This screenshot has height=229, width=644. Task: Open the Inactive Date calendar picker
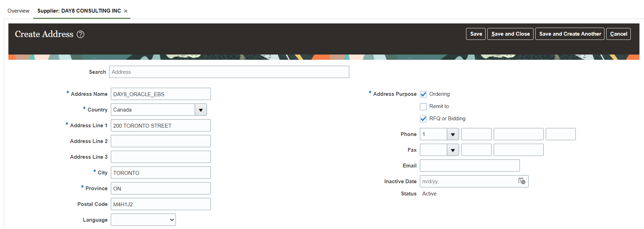coord(522,181)
